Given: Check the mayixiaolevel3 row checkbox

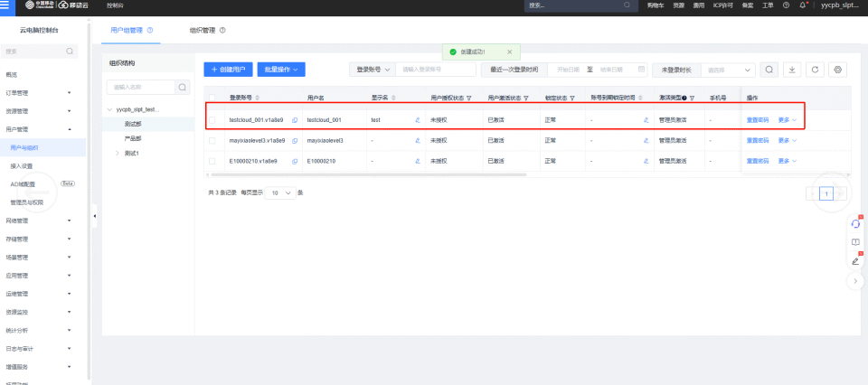Looking at the screenshot, I should (x=212, y=140).
